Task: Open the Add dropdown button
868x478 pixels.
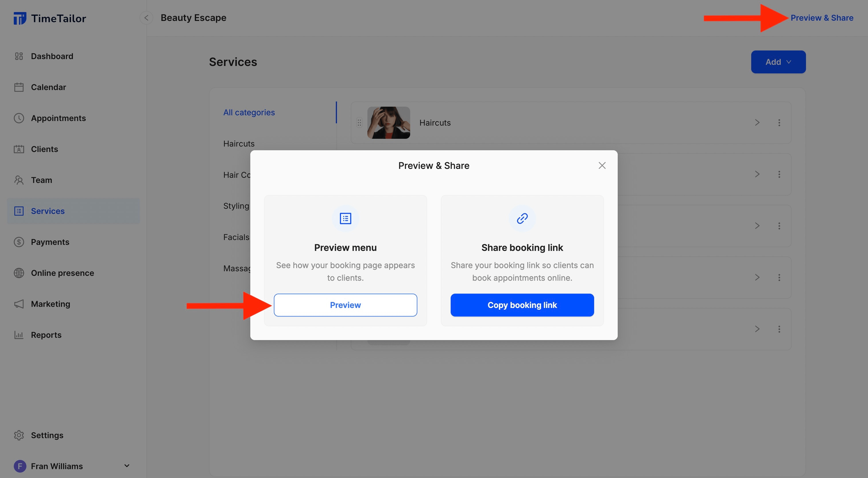Action: (x=778, y=62)
